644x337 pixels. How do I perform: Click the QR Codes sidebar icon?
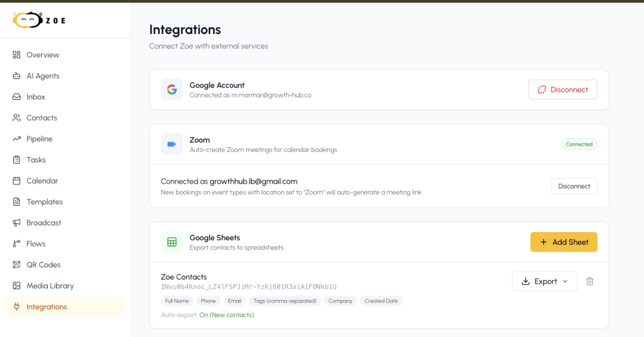click(x=16, y=265)
